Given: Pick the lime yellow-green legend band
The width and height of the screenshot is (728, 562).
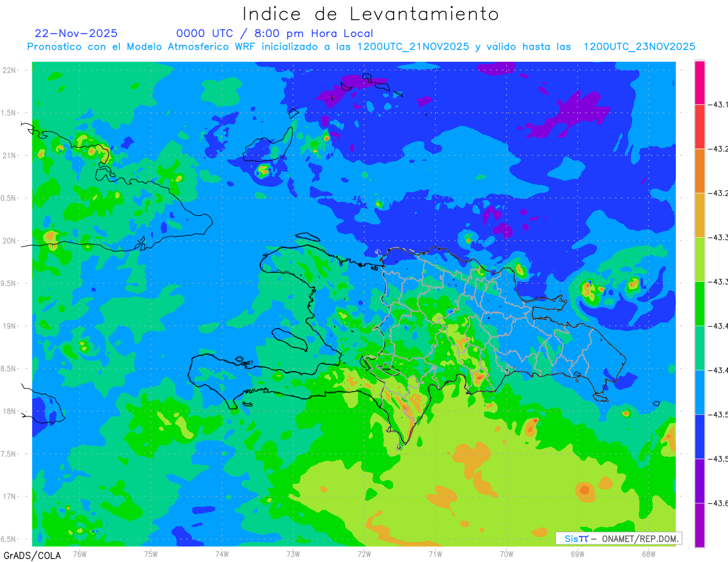Looking at the screenshot, I should [x=699, y=259].
